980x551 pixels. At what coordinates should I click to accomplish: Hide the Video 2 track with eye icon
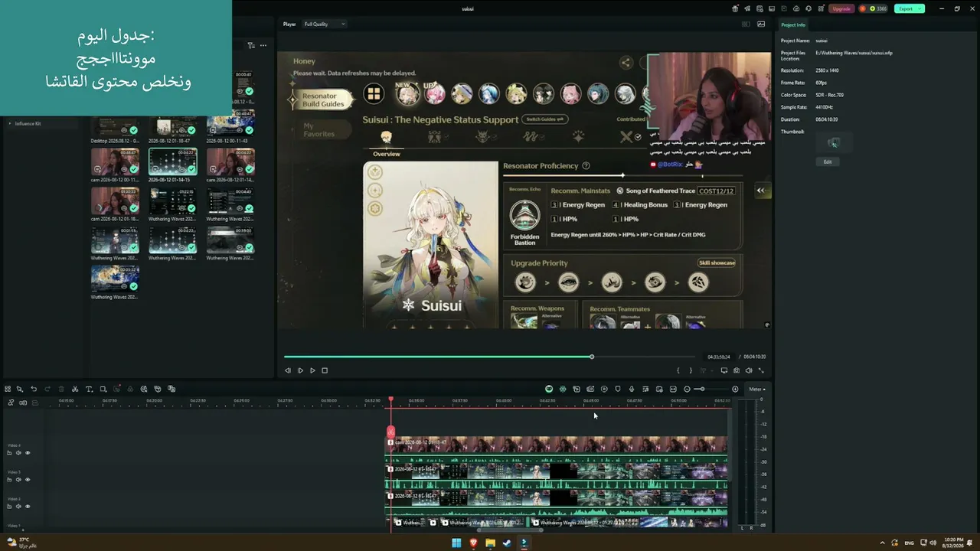28,507
